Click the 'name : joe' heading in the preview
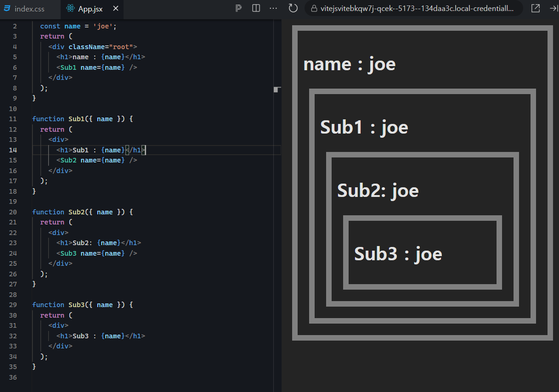Image resolution: width=559 pixels, height=392 pixels. (x=350, y=64)
